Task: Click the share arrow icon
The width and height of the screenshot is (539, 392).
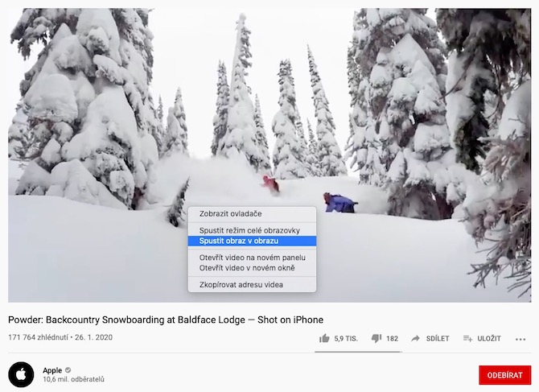Action: coord(416,338)
